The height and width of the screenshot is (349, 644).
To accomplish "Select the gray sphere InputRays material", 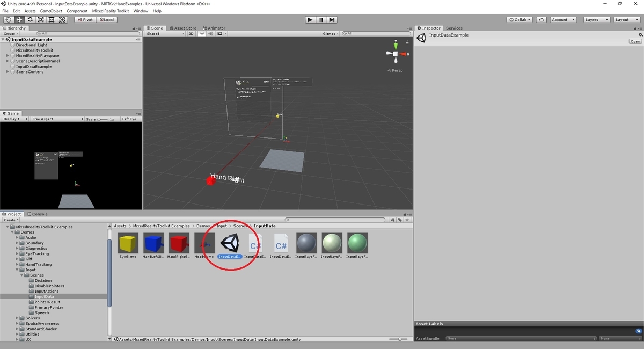I will click(306, 246).
